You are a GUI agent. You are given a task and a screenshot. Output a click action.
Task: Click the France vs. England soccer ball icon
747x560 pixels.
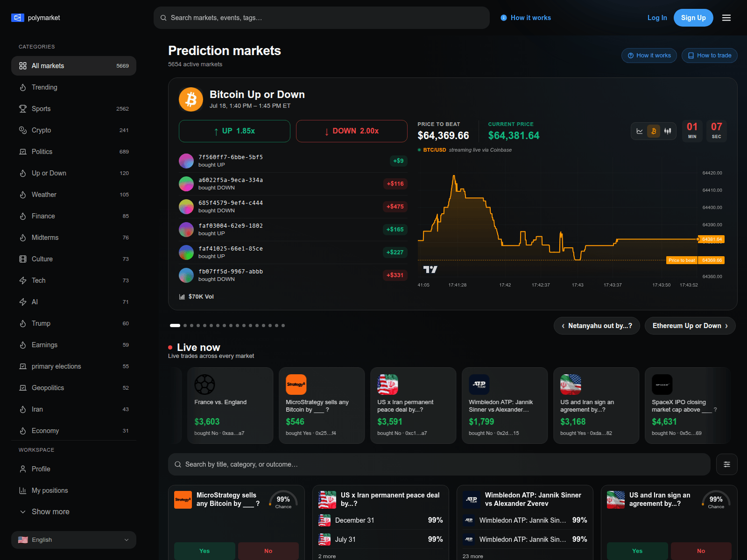coord(204,385)
